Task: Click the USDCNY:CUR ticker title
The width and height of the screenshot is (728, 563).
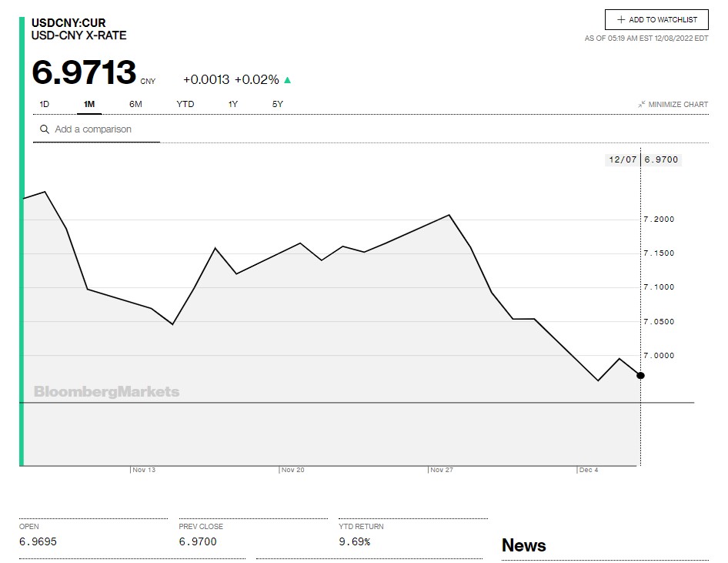Action: (68, 23)
